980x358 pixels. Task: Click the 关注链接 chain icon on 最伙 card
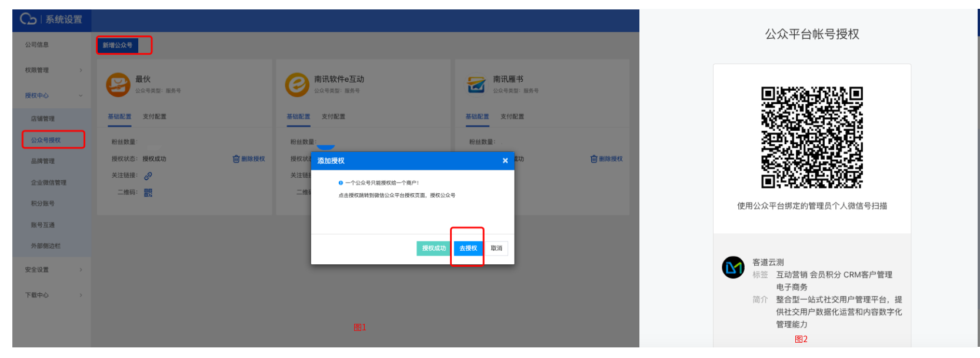pos(148,175)
